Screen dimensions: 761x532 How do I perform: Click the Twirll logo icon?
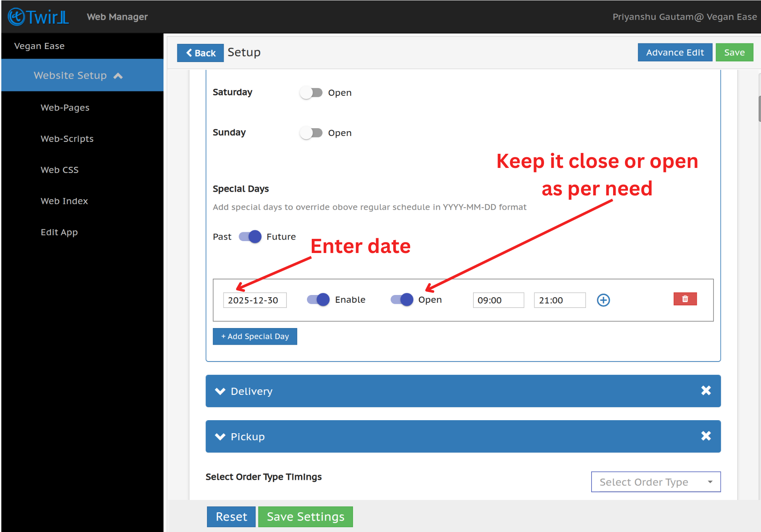tap(16, 17)
